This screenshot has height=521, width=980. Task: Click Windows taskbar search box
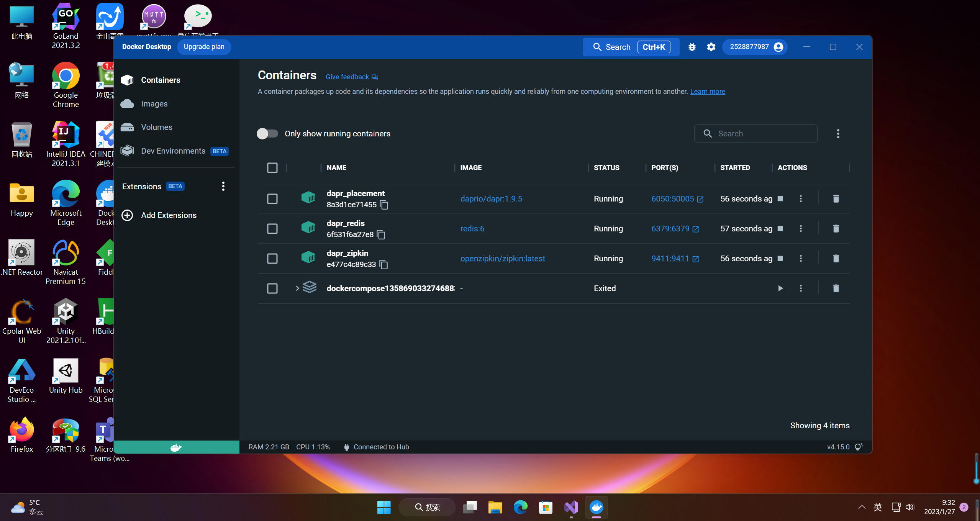point(427,507)
